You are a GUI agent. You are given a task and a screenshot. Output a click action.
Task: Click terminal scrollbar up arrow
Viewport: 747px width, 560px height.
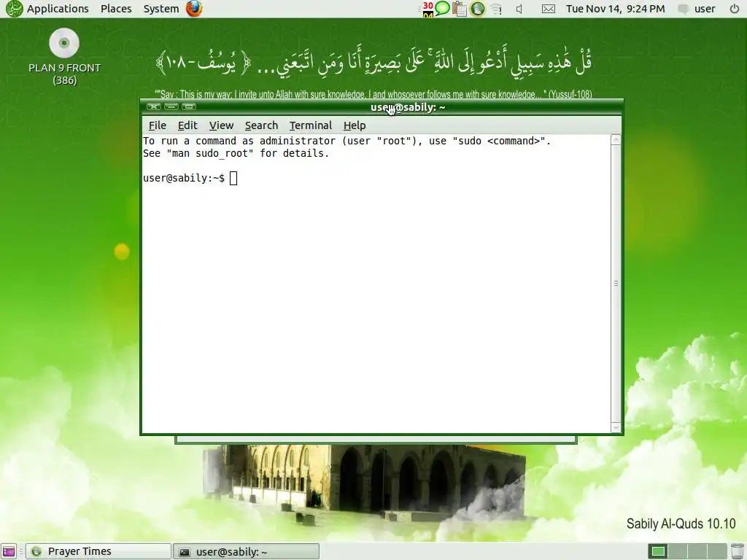616,140
